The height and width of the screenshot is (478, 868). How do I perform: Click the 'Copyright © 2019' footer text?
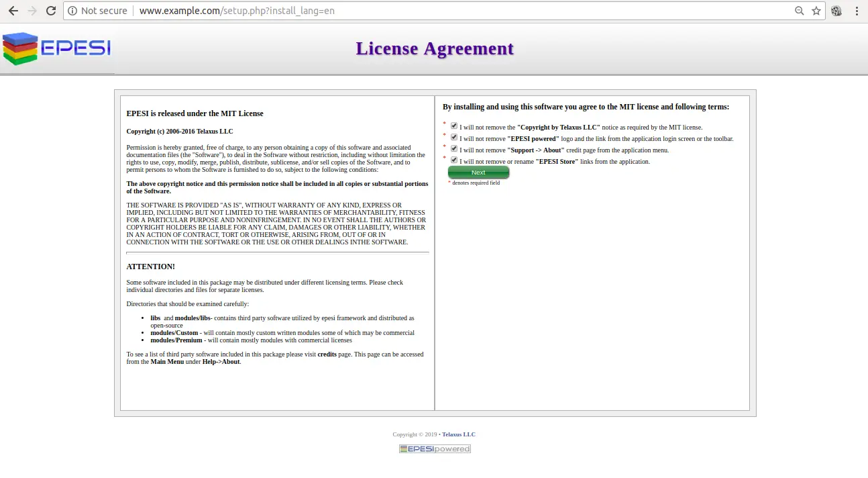point(415,434)
